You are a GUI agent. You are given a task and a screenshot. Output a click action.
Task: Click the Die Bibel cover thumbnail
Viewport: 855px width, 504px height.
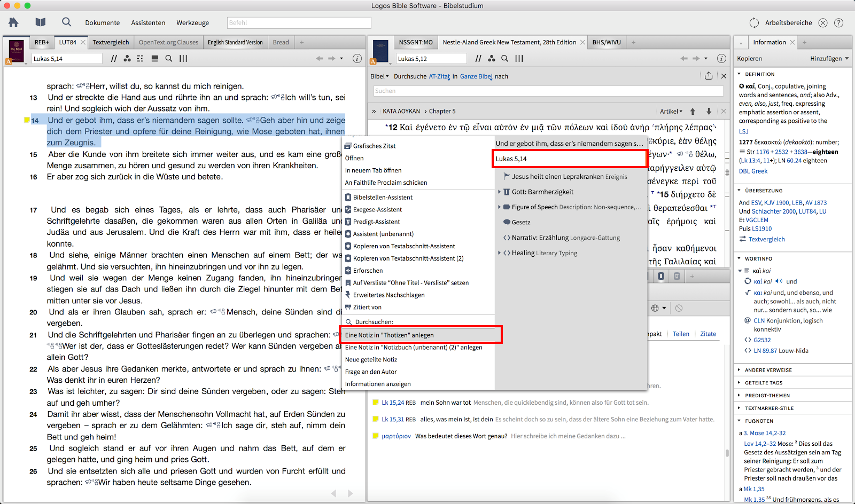point(16,50)
